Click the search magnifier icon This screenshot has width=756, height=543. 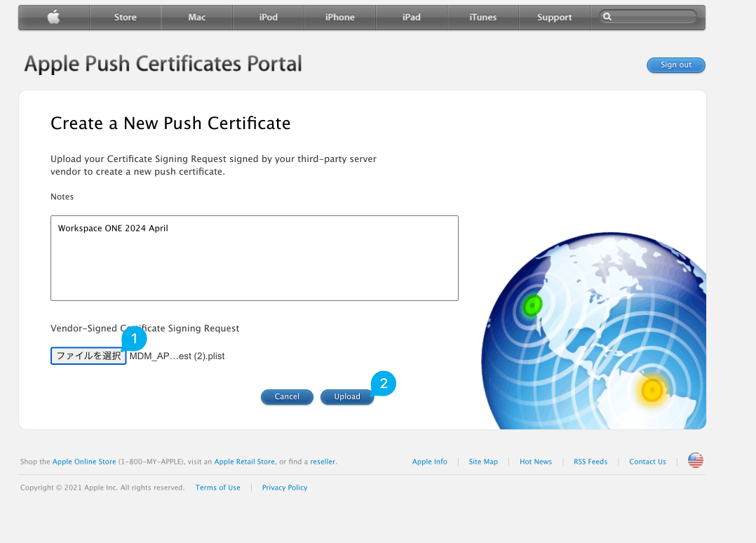(x=607, y=17)
